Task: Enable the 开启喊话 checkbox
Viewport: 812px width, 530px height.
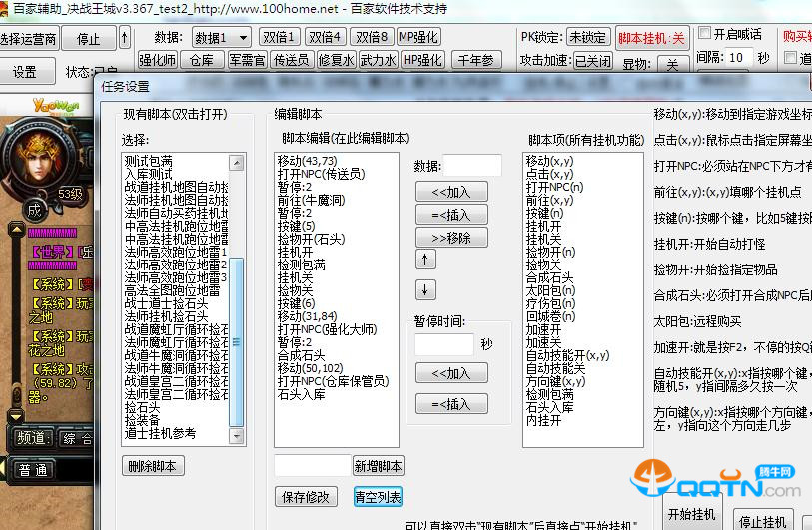Action: click(x=704, y=34)
